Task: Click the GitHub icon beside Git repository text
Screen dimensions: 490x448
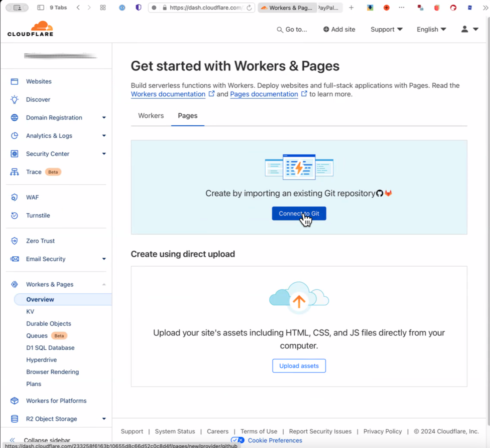Action: (x=380, y=193)
